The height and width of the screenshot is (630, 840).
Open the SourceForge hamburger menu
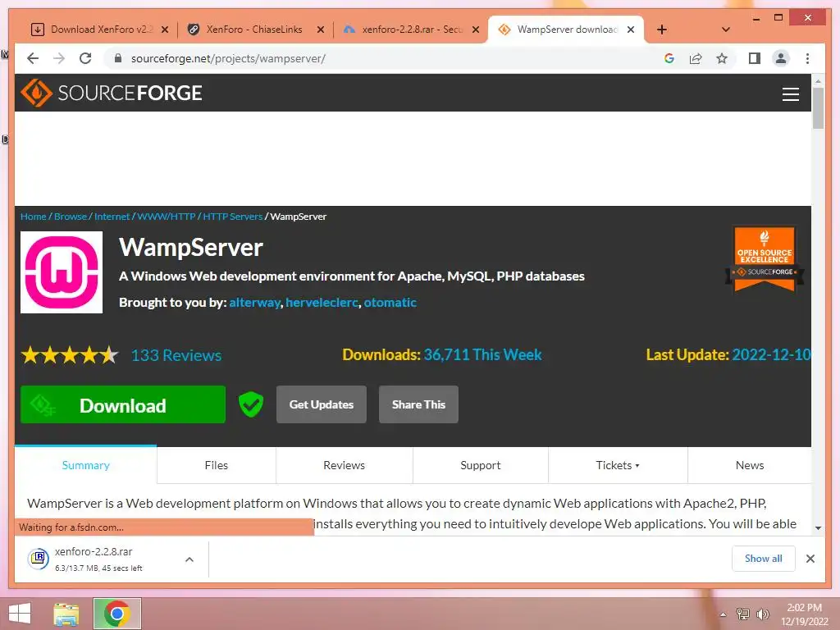point(790,94)
